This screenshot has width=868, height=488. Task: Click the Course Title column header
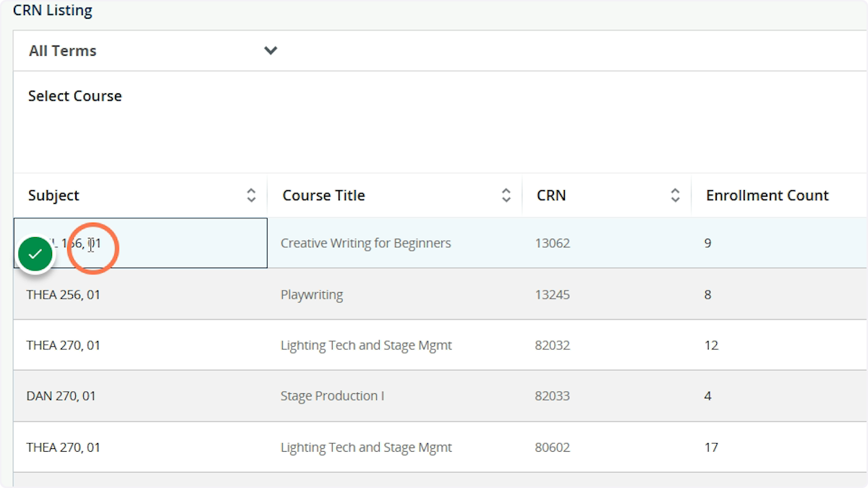(x=323, y=195)
